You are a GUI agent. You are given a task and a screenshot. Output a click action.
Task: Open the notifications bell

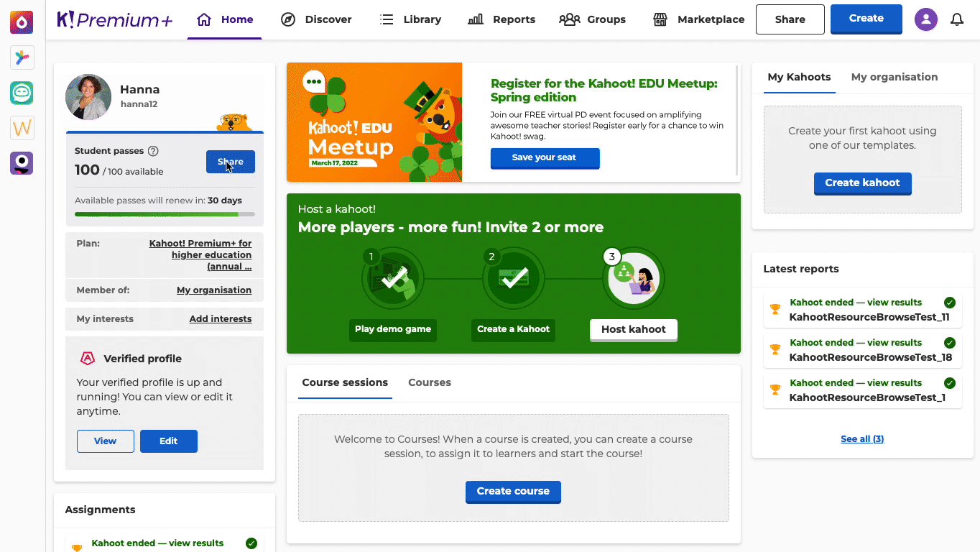coord(957,19)
